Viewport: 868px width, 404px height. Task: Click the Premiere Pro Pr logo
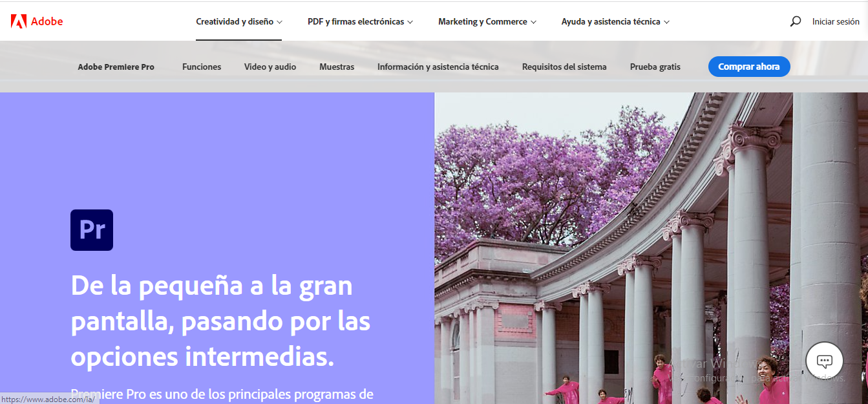click(92, 230)
